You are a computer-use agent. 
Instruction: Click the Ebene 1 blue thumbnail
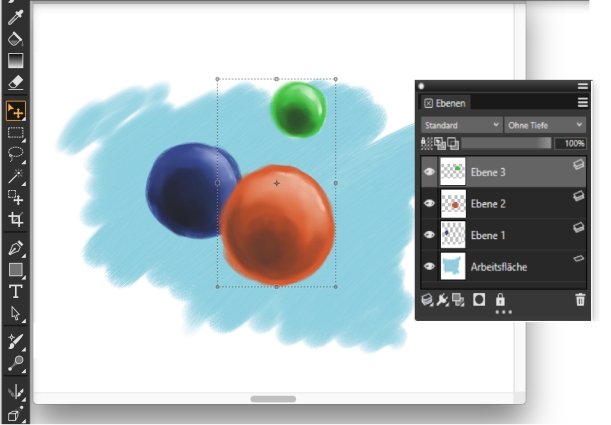[453, 235]
